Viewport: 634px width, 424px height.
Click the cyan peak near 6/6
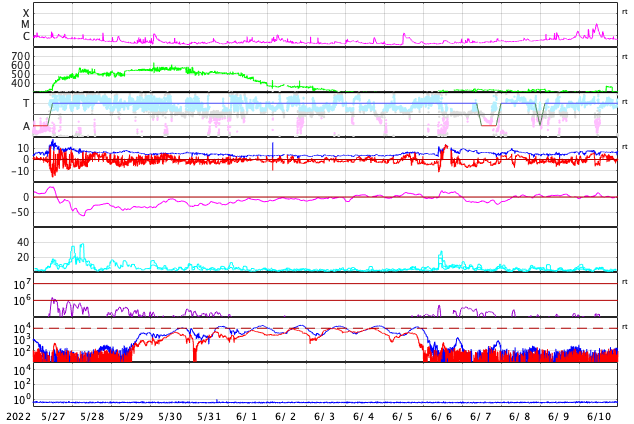click(x=441, y=254)
